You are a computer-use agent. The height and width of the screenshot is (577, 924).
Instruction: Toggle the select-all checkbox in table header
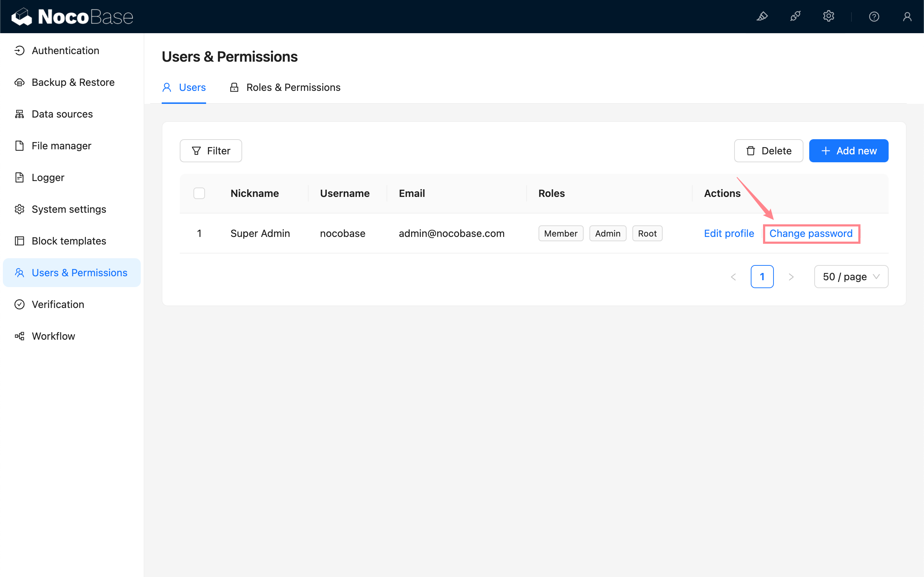tap(199, 194)
